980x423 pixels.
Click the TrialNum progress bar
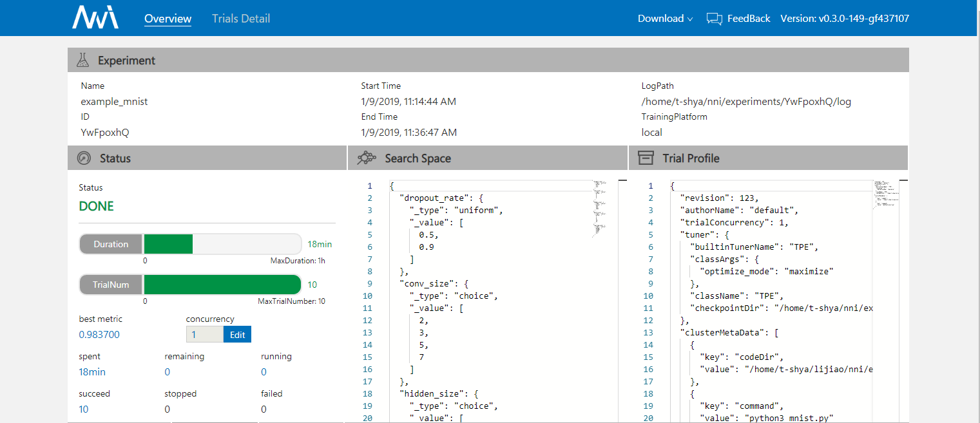[x=222, y=285]
